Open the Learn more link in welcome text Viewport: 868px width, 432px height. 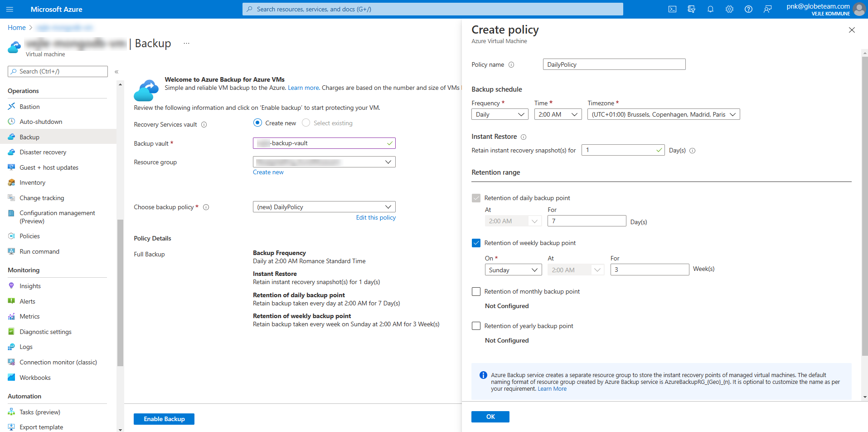(303, 88)
